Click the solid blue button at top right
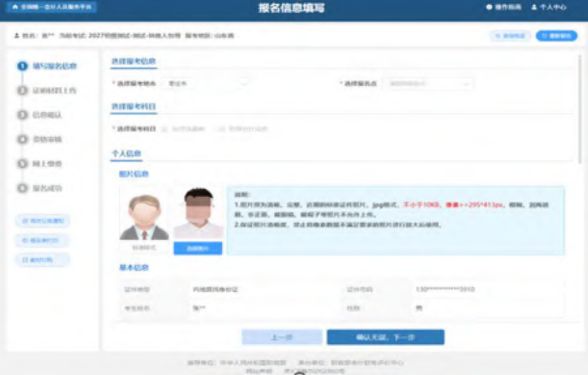Screen dimensions: 588x375 (x=556, y=36)
